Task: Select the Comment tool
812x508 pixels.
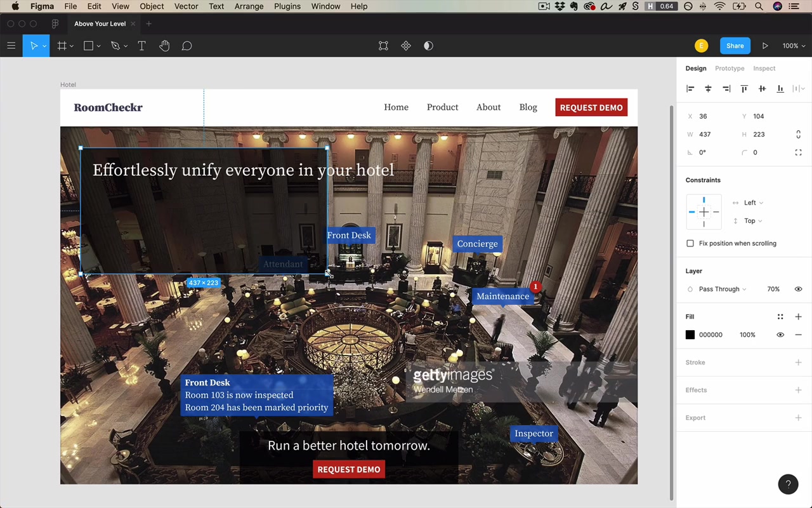Action: [x=187, y=46]
